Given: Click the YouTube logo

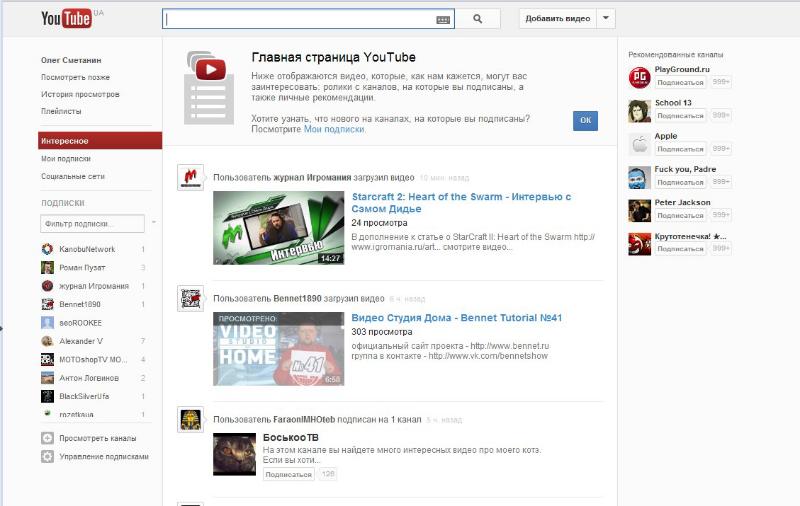Looking at the screenshot, I should click(x=67, y=19).
